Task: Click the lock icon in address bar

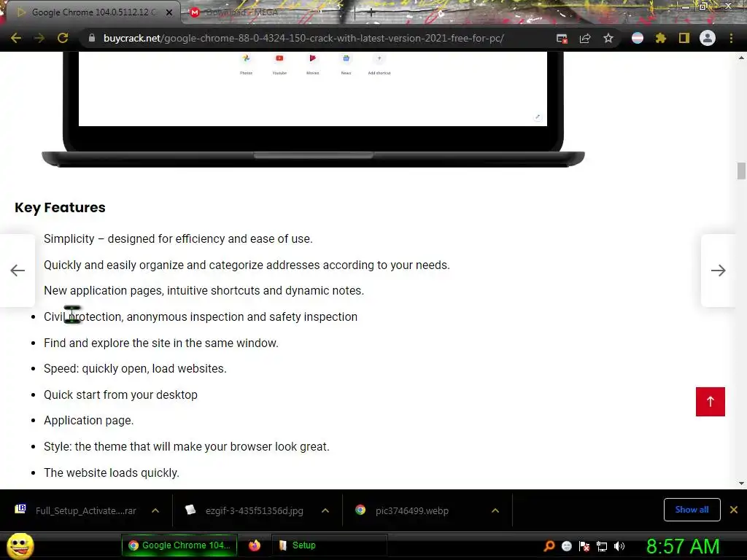Action: click(92, 38)
